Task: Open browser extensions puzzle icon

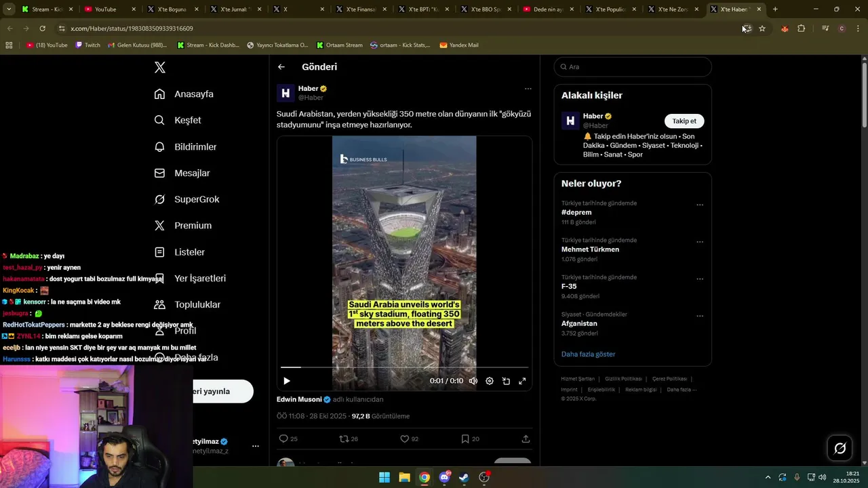Action: point(801,28)
